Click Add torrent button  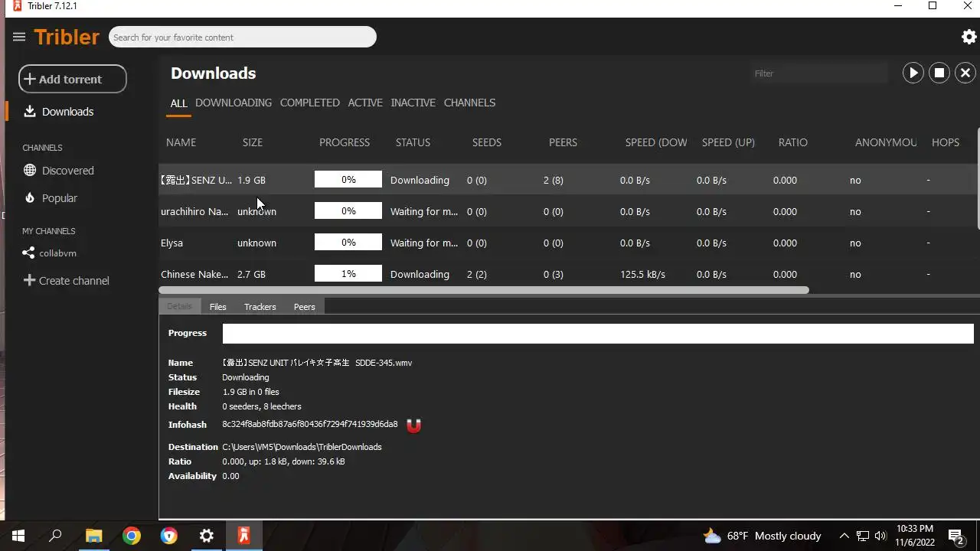73,79
